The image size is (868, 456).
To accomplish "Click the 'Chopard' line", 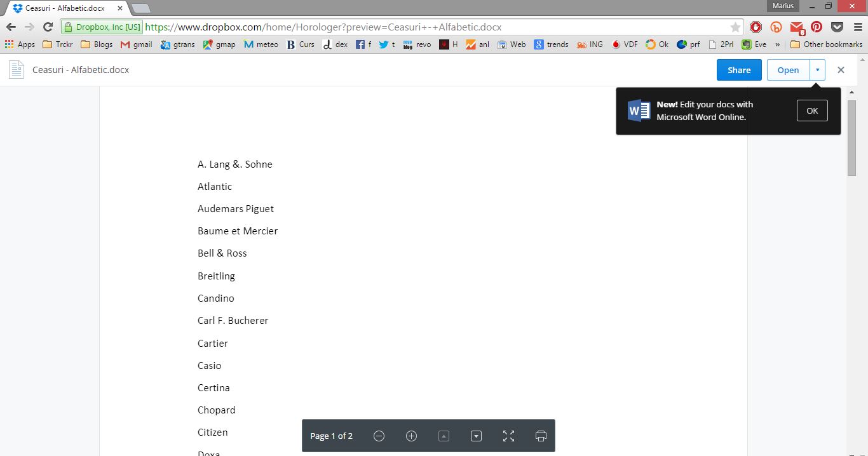I will [x=216, y=410].
